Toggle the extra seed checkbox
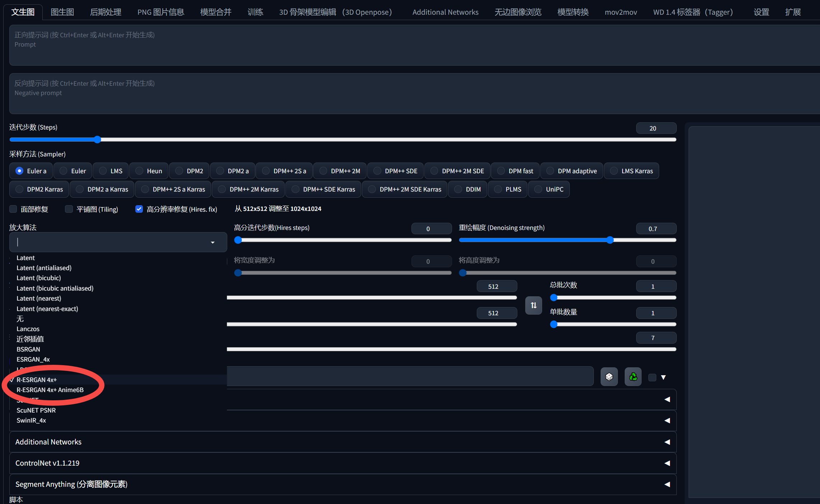Image resolution: width=820 pixels, height=504 pixels. pyautogui.click(x=652, y=377)
